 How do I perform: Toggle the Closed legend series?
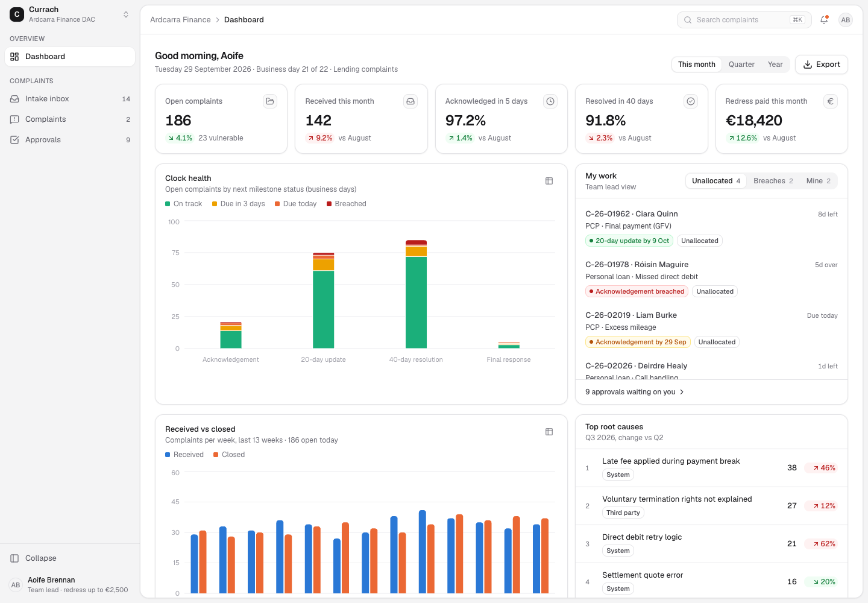pos(229,455)
